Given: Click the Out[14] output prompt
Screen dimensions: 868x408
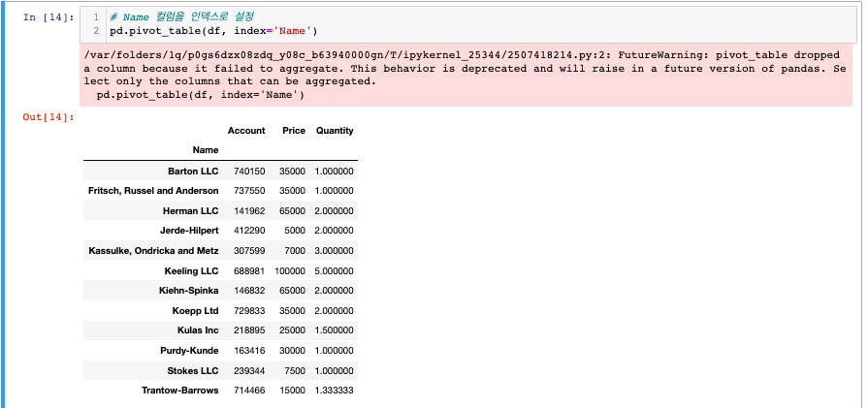Looking at the screenshot, I should [x=48, y=116].
